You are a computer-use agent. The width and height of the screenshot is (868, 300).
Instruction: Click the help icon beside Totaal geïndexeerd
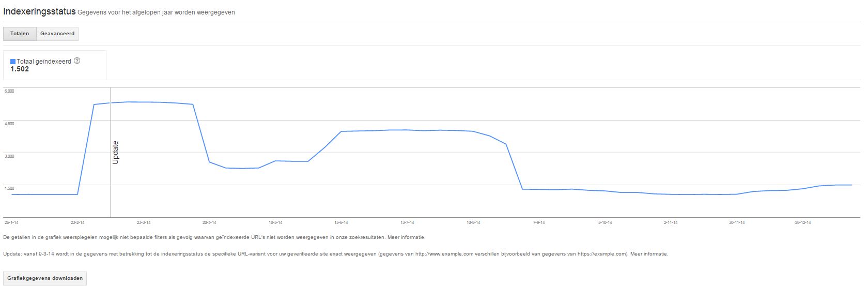pyautogui.click(x=77, y=61)
